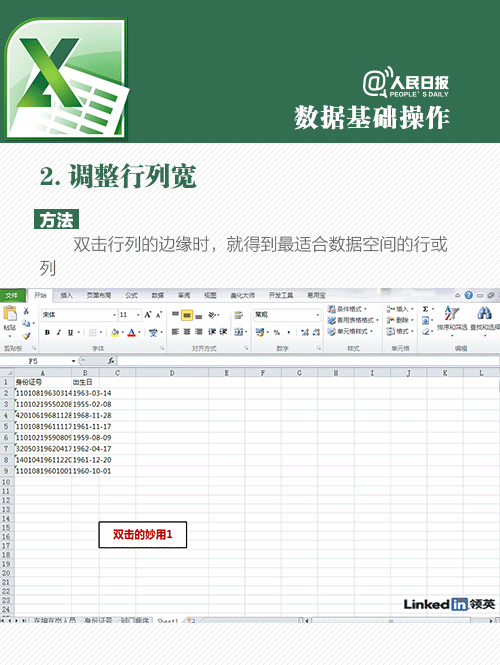Screen dimensions: 500x665
Task: Open the 文件 File tab
Action: 12,295
